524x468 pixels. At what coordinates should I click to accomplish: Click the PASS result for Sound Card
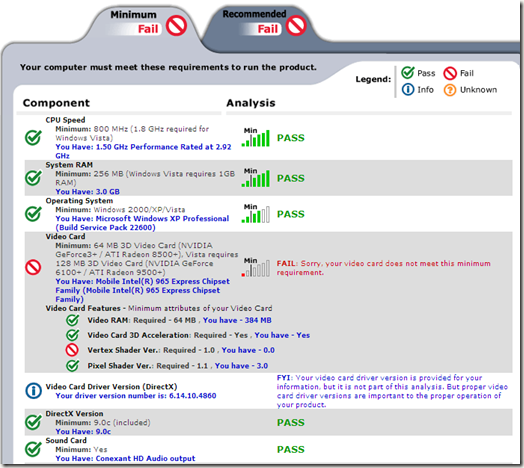(291, 449)
